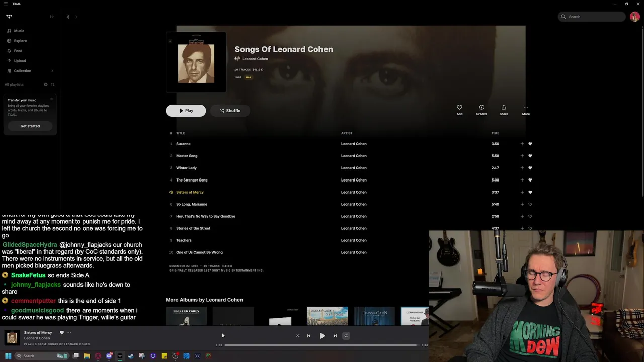Collapse the sidebar with the collapse arrow icon

tap(52, 17)
